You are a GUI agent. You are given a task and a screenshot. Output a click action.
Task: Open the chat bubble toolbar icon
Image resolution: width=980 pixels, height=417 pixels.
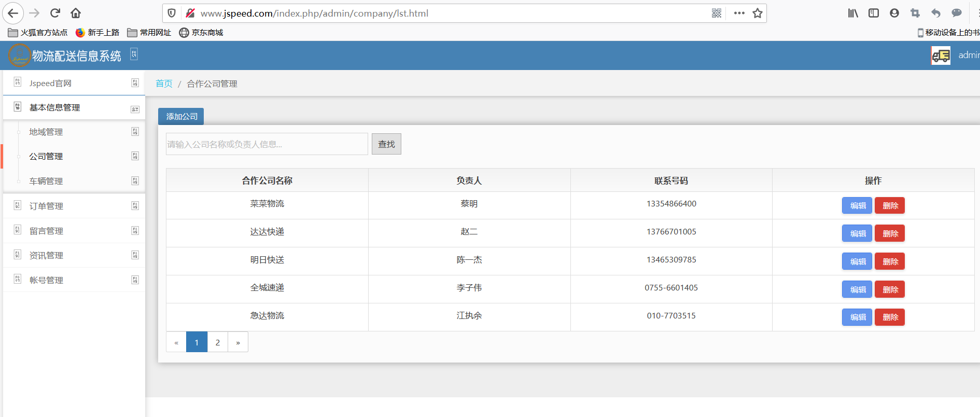[957, 13]
